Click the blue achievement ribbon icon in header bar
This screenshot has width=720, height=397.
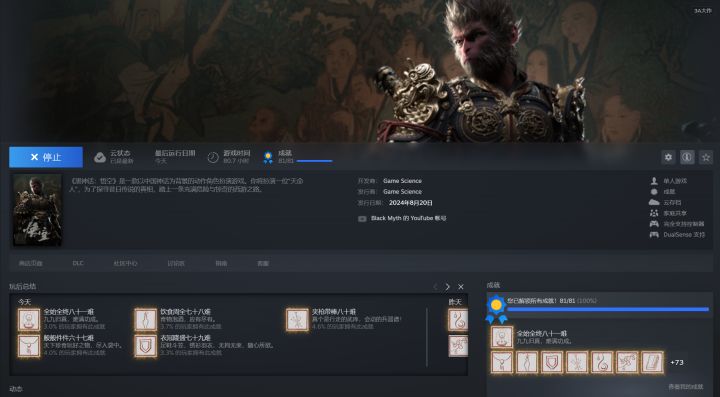(x=268, y=157)
